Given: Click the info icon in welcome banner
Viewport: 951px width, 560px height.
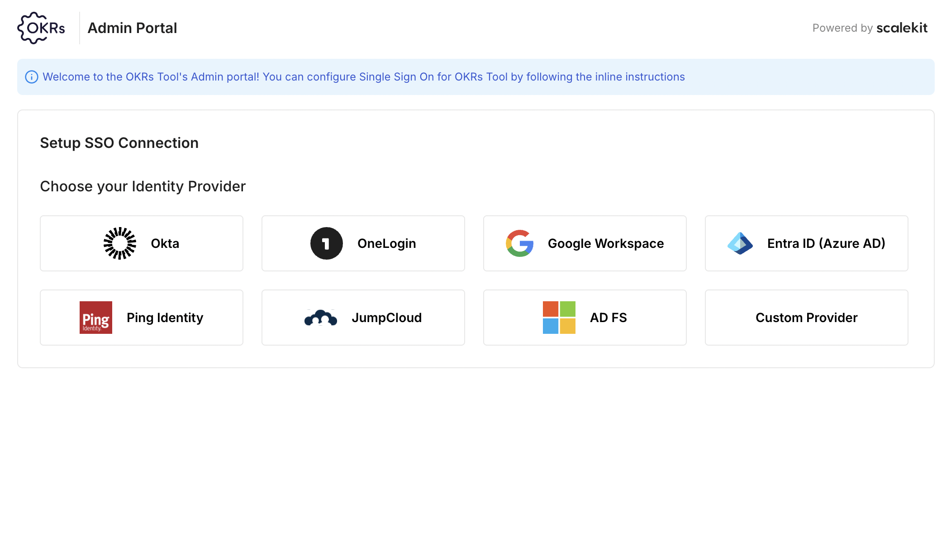Looking at the screenshot, I should point(32,77).
